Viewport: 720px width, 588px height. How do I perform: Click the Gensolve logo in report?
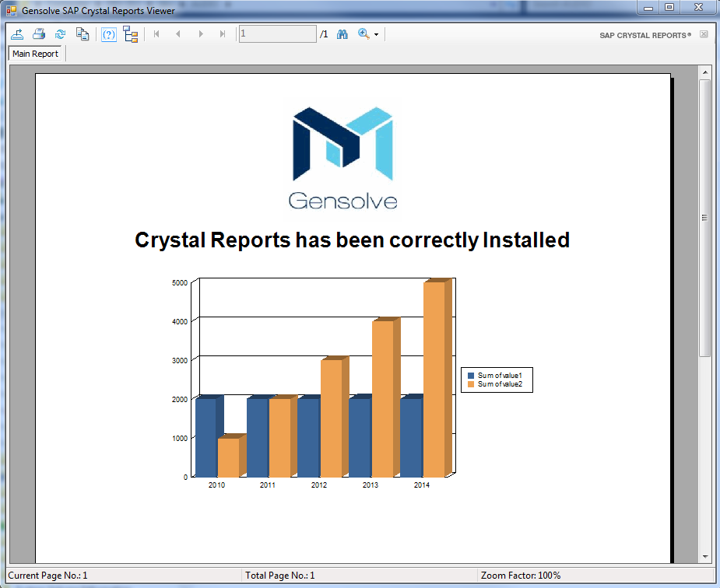[x=342, y=158]
